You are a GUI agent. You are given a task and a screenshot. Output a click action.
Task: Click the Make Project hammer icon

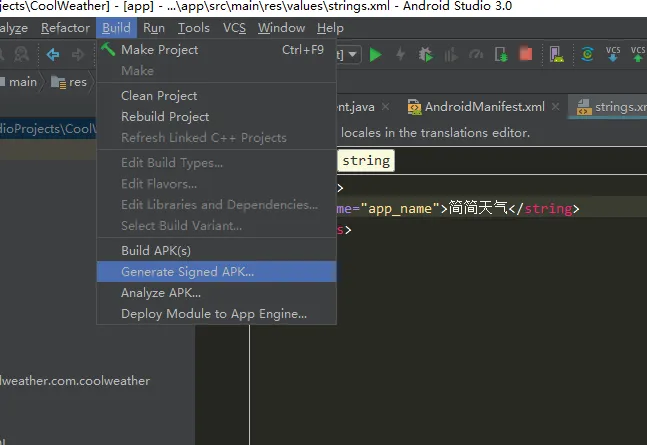coord(108,50)
